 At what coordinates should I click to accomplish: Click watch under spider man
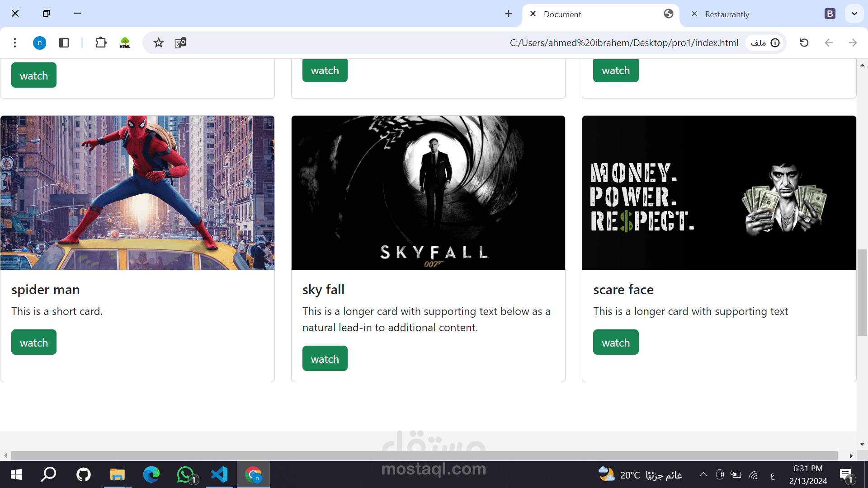34,342
